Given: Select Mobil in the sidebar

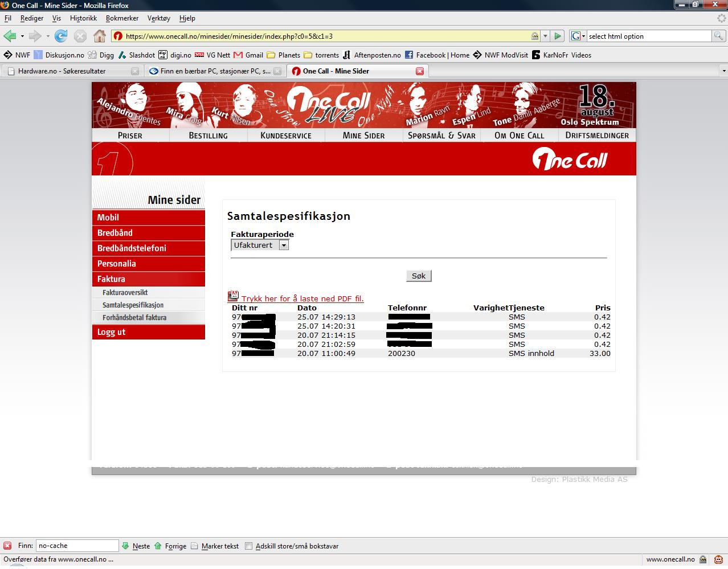Looking at the screenshot, I should point(148,218).
